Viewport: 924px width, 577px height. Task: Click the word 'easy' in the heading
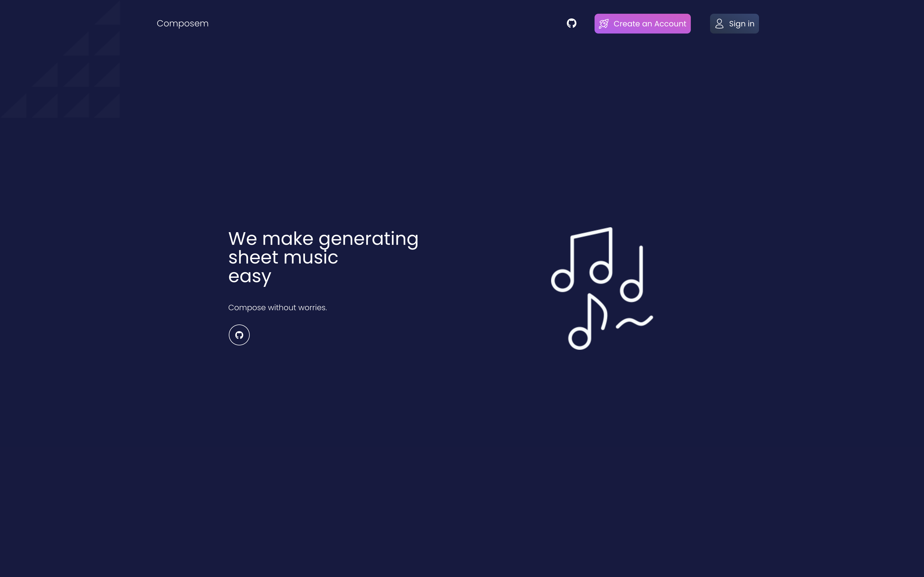click(250, 276)
